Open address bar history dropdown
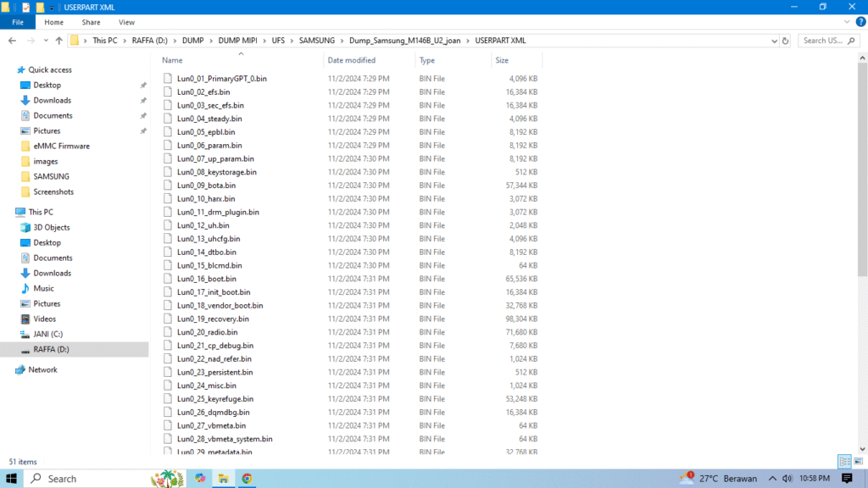Image resolution: width=868 pixels, height=488 pixels. (774, 41)
